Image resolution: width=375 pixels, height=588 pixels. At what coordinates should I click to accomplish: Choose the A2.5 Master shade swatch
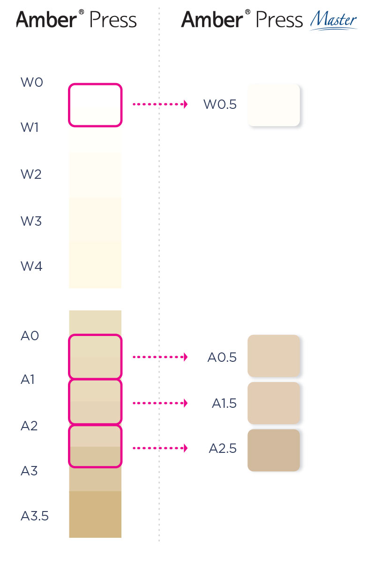[273, 450]
